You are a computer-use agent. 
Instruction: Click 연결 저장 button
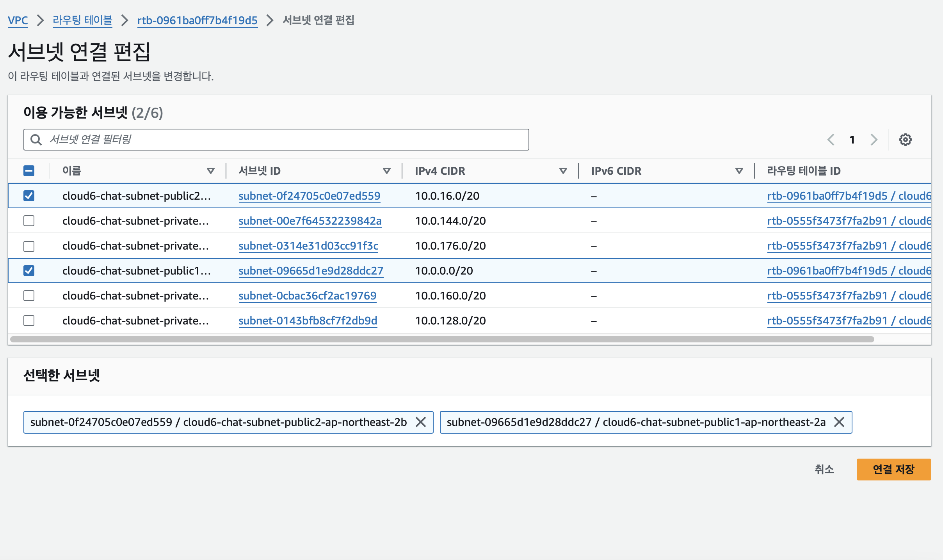[893, 469]
